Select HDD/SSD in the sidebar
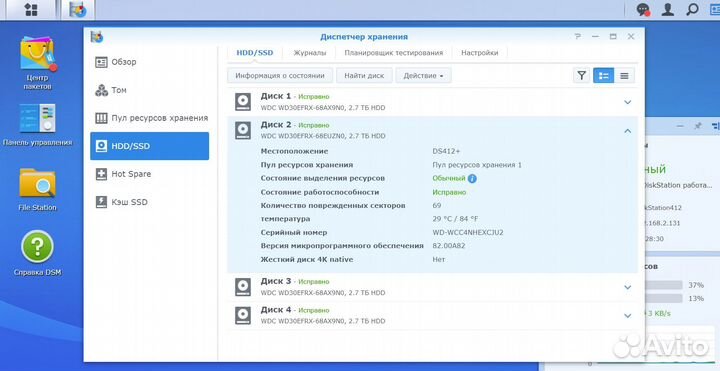 tap(150, 146)
